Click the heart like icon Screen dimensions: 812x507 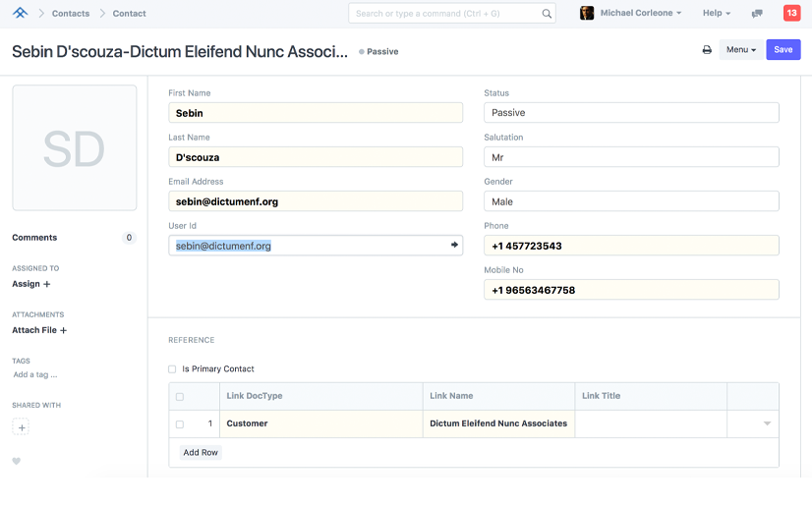click(x=17, y=461)
